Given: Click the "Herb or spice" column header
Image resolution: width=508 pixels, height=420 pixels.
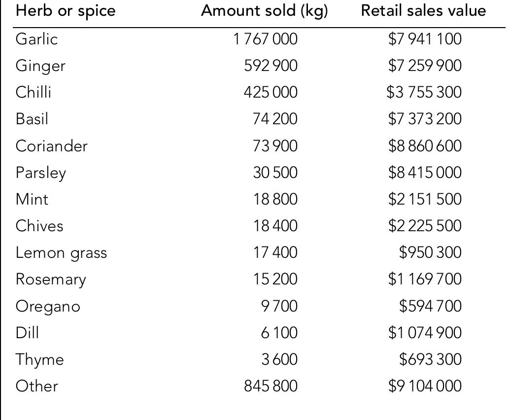Looking at the screenshot, I should click(65, 12).
